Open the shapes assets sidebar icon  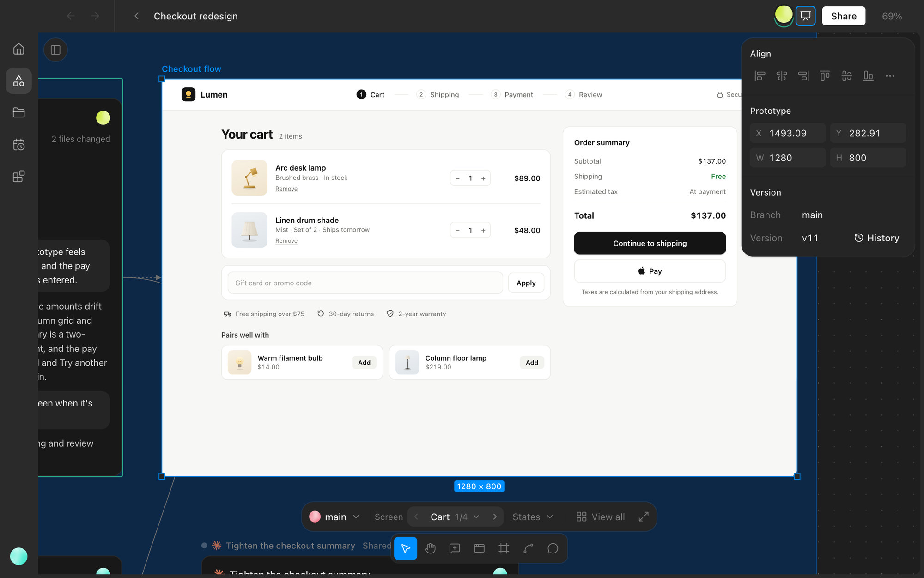[18, 81]
